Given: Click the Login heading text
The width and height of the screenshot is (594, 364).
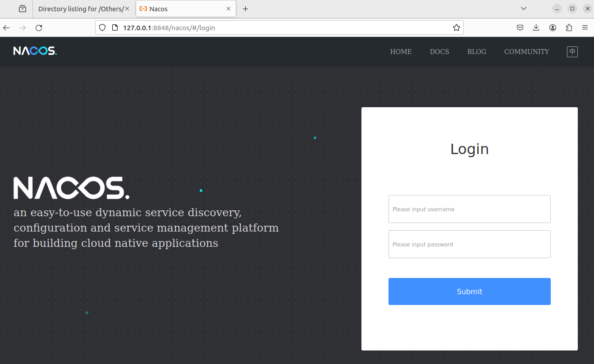Looking at the screenshot, I should click(470, 149).
